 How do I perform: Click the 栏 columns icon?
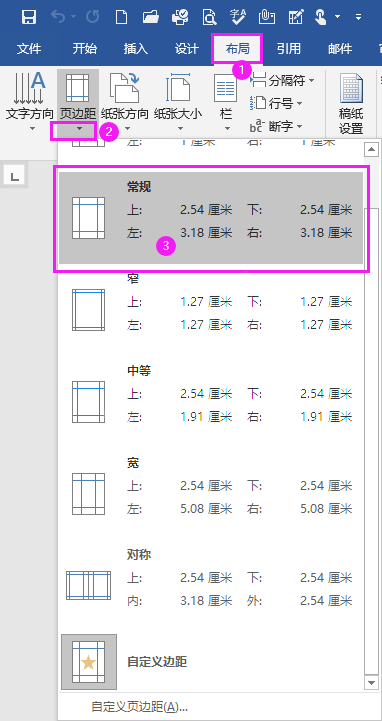(x=226, y=88)
